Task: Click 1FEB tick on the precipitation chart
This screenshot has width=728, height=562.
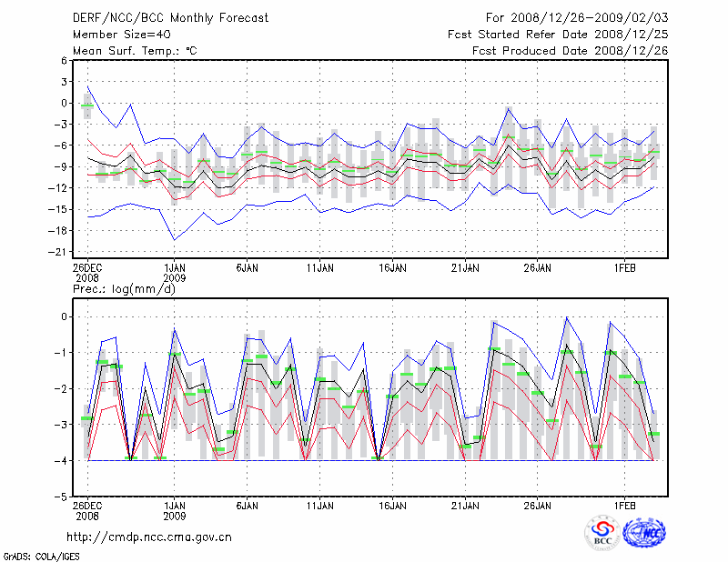Action: click(624, 506)
